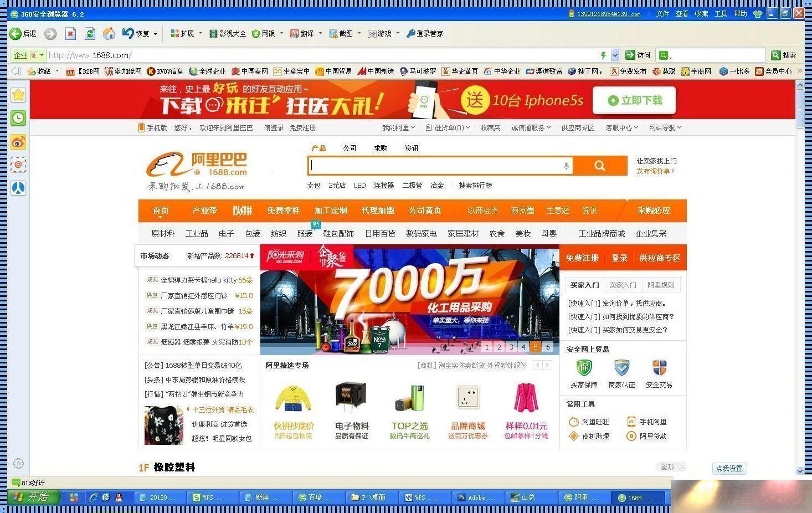Select the 求购 search tab
Image resolution: width=812 pixels, height=513 pixels.
point(381,148)
